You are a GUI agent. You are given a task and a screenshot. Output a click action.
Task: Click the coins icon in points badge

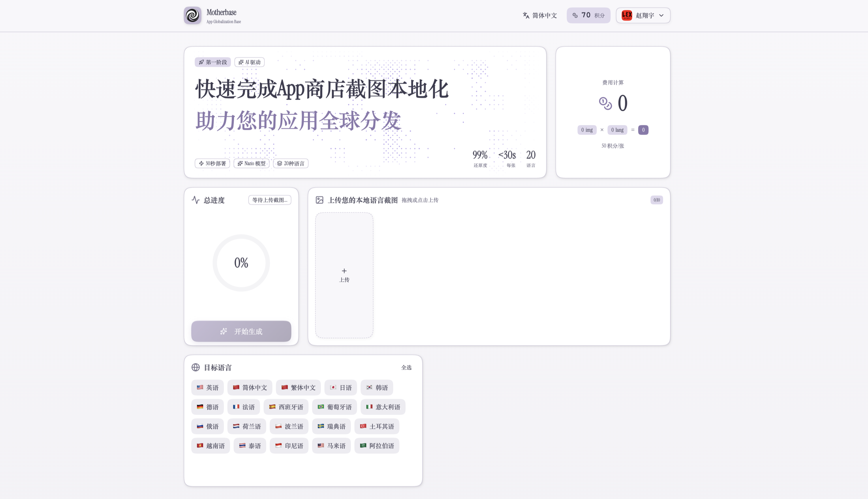575,15
